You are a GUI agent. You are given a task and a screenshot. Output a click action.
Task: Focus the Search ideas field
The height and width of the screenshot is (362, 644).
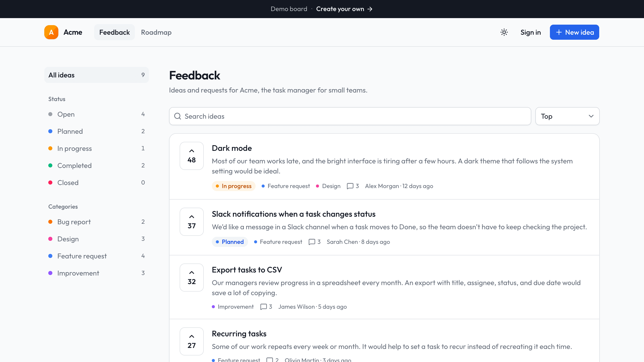coord(350,116)
